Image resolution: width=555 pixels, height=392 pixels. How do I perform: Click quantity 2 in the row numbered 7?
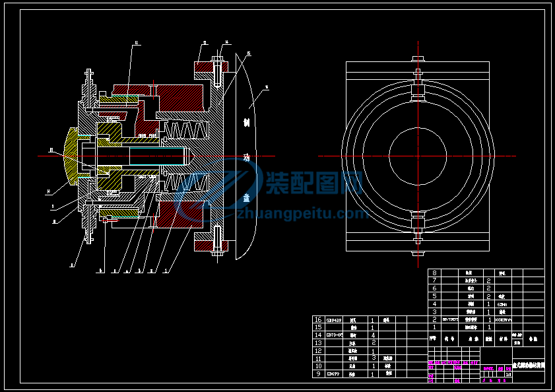(488, 281)
